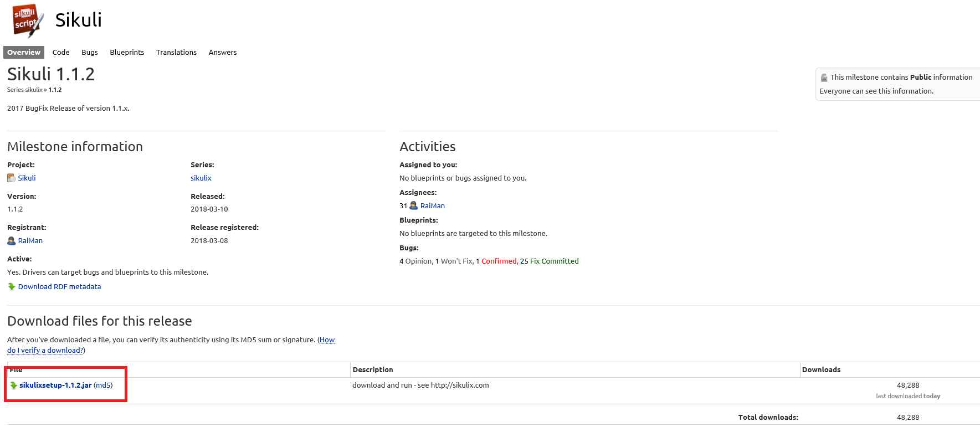Click the person icon beside Assignee RaiMan

coord(413,206)
